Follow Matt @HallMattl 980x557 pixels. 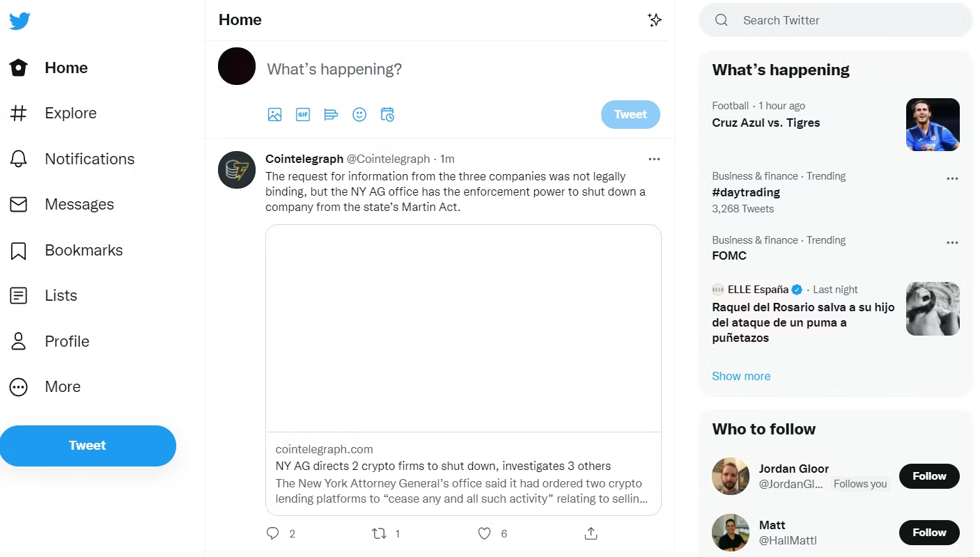pos(929,533)
